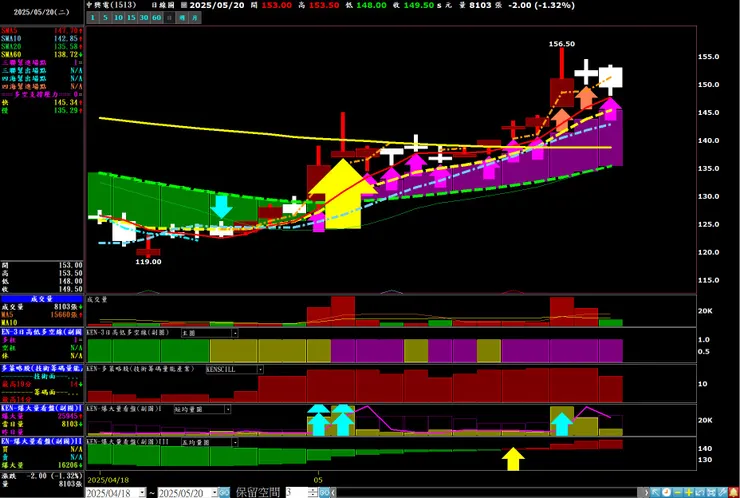
Task: Click the undo curved-arrow icon in bottom toolbar
Action: coord(700,493)
